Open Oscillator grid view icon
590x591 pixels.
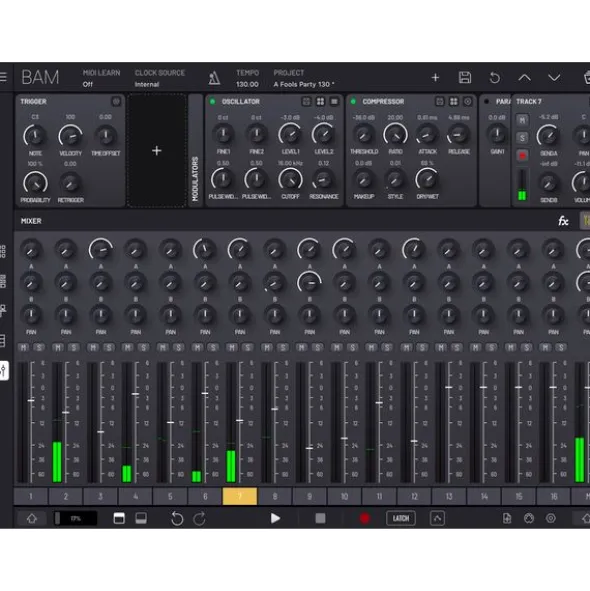point(320,101)
